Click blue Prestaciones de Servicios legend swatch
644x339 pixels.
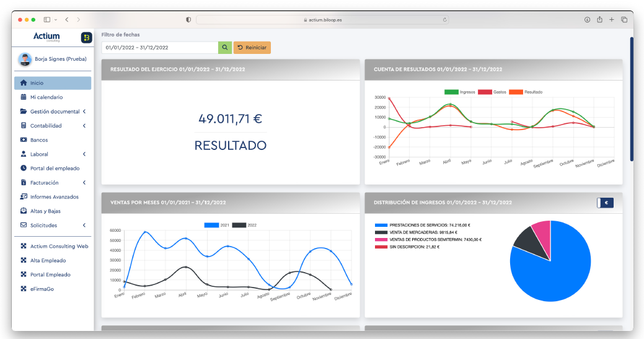[381, 226]
